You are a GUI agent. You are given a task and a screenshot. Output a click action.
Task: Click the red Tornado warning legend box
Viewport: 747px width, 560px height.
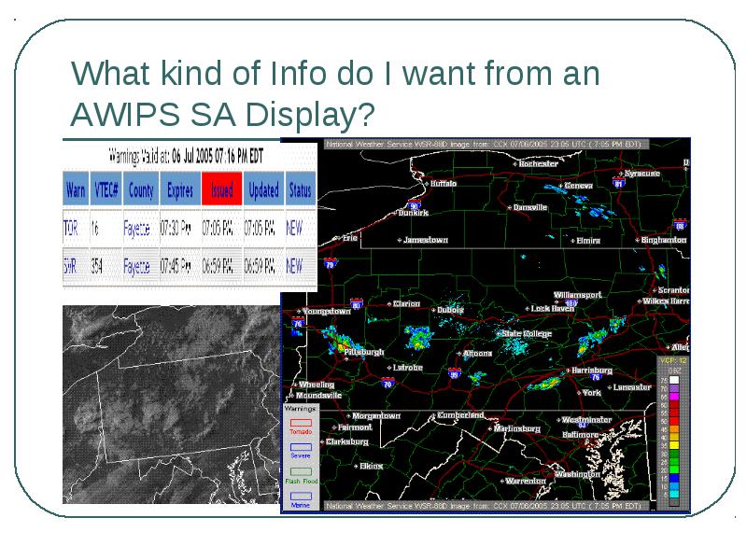pyautogui.click(x=301, y=423)
